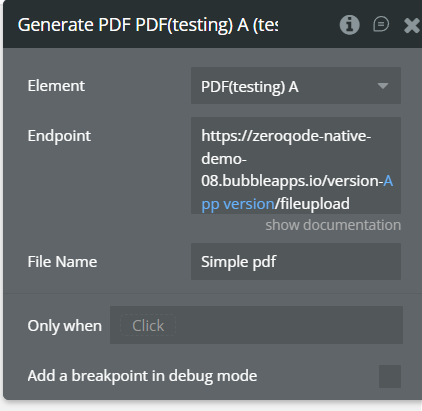The width and height of the screenshot is (422, 411).
Task: Click the Add a breakpoint in debug mode label
Action: tap(142, 376)
